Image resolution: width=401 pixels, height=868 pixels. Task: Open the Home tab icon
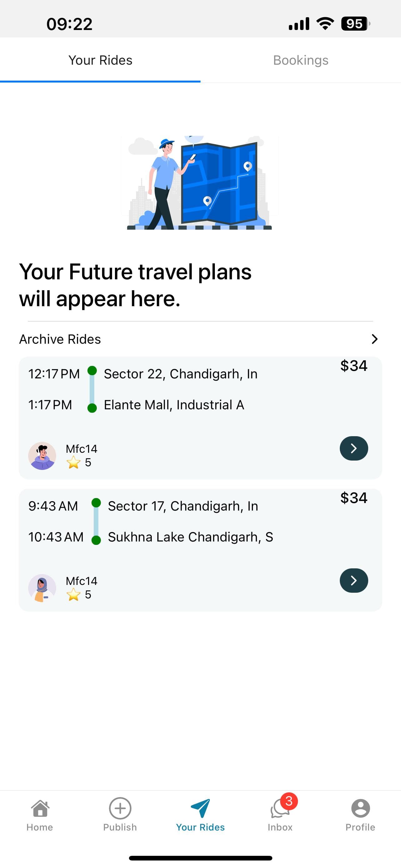[x=40, y=809]
